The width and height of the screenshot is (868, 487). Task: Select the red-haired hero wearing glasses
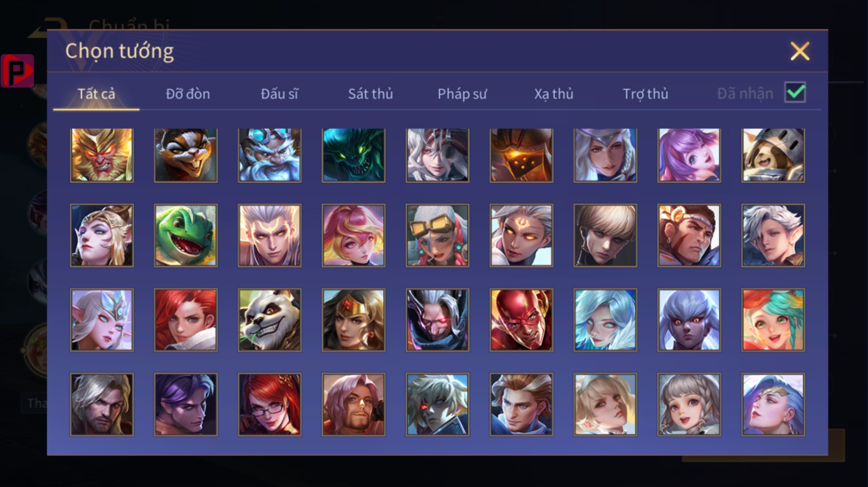[269, 404]
